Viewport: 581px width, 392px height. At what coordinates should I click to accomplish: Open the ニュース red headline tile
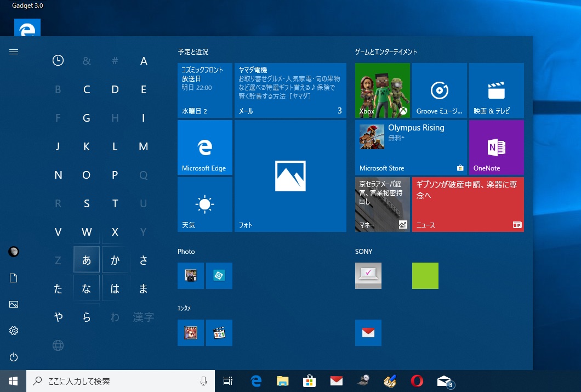coord(468,204)
